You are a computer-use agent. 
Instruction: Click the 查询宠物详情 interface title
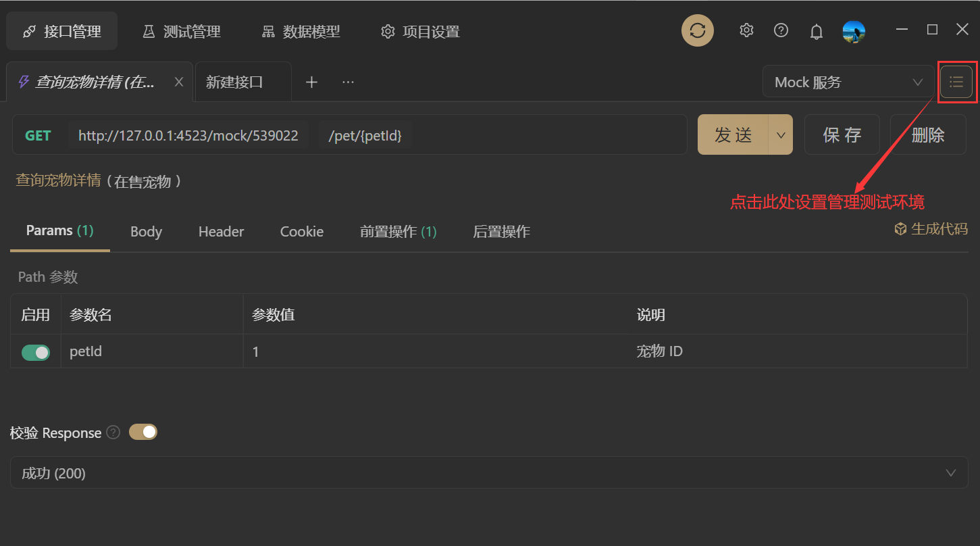click(59, 180)
